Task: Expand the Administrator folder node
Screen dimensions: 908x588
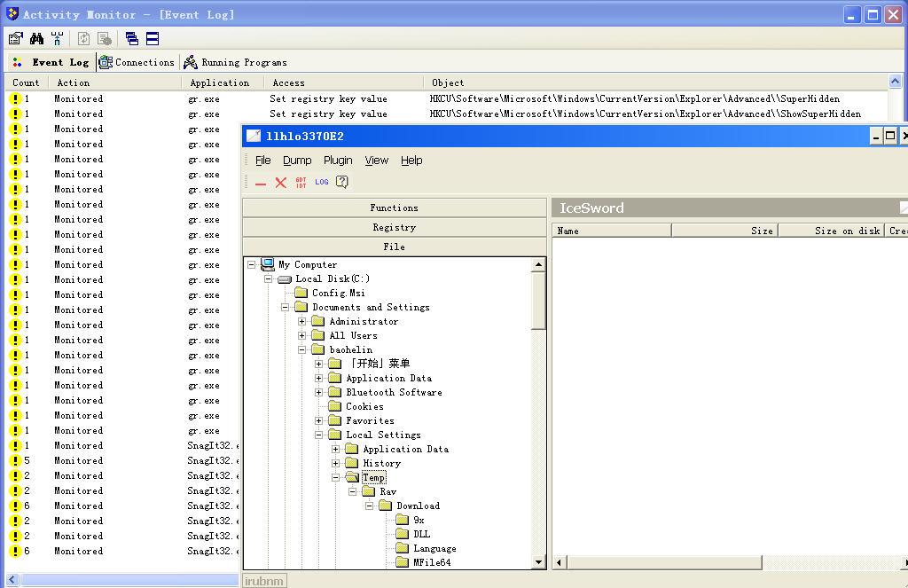Action: [x=302, y=321]
